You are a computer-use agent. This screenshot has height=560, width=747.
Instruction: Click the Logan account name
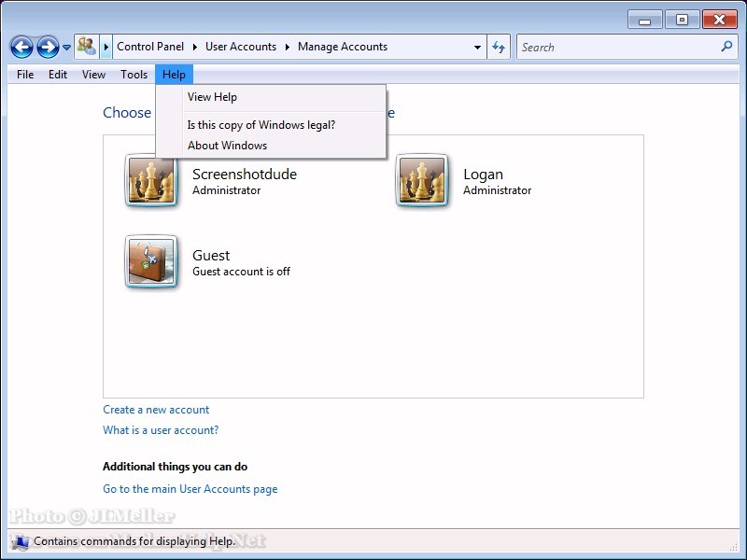click(x=483, y=175)
